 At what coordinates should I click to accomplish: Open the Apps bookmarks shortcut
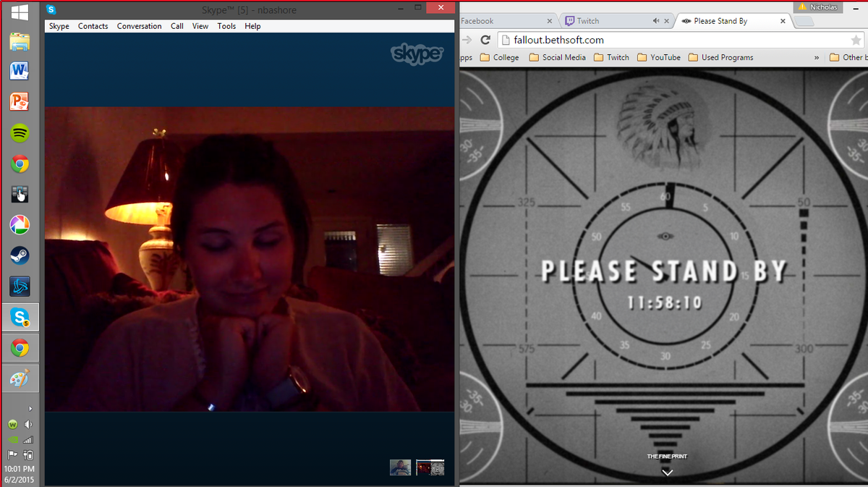click(x=466, y=57)
